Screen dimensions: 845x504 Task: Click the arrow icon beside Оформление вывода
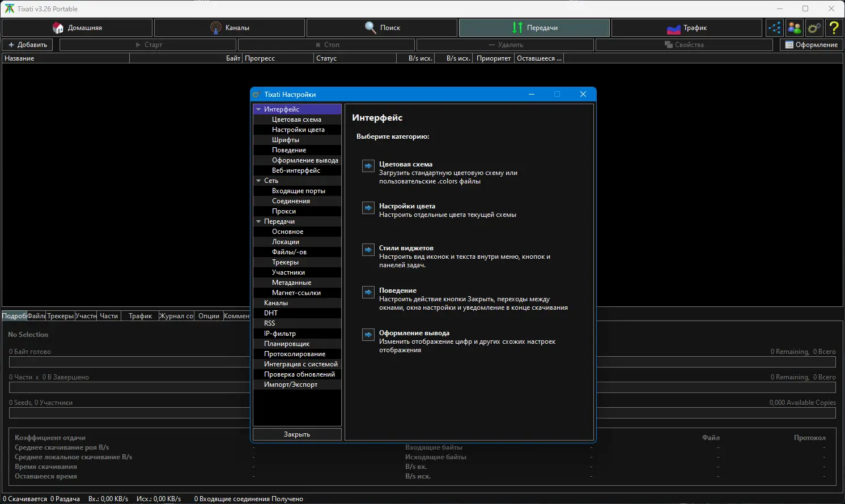click(x=368, y=335)
